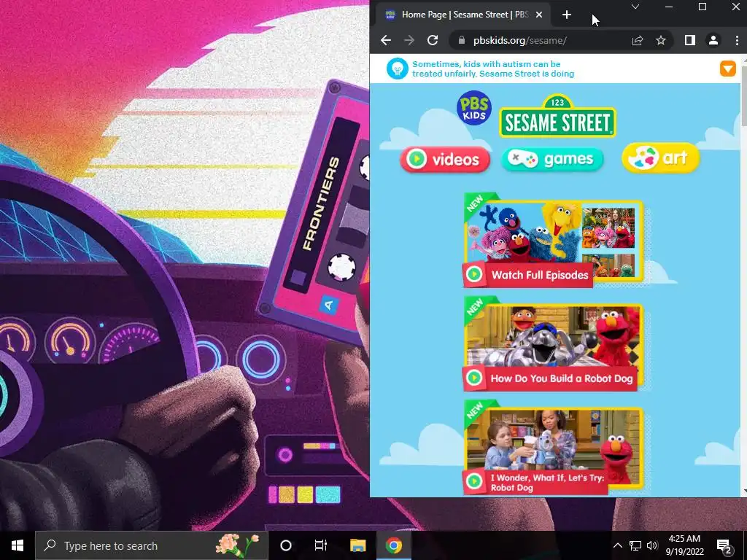
Task: Click 'Watch Full Episodes' caption text
Action: pyautogui.click(x=541, y=275)
